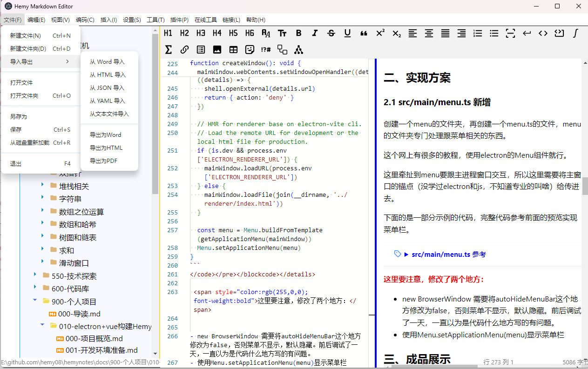
Task: Apply the H1 heading style
Action: coord(168,33)
